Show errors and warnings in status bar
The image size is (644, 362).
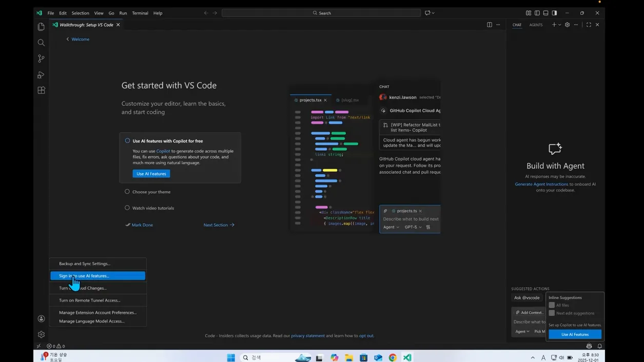pyautogui.click(x=56, y=346)
